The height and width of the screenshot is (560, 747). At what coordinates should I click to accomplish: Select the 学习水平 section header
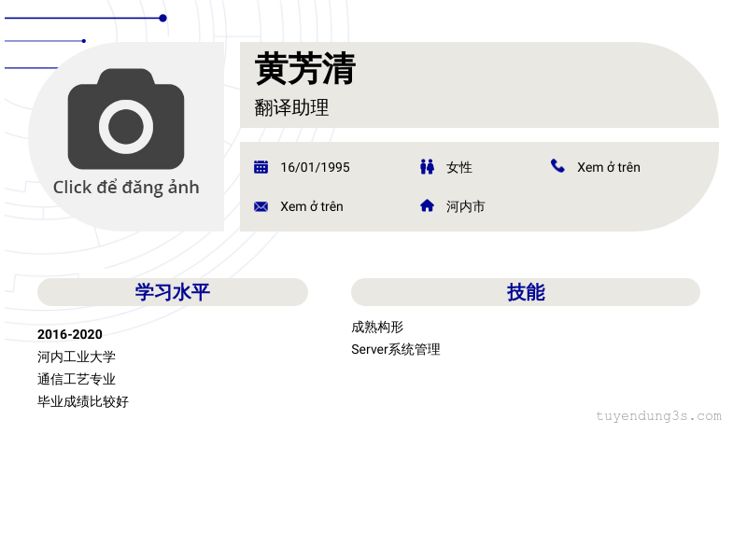[x=173, y=292]
